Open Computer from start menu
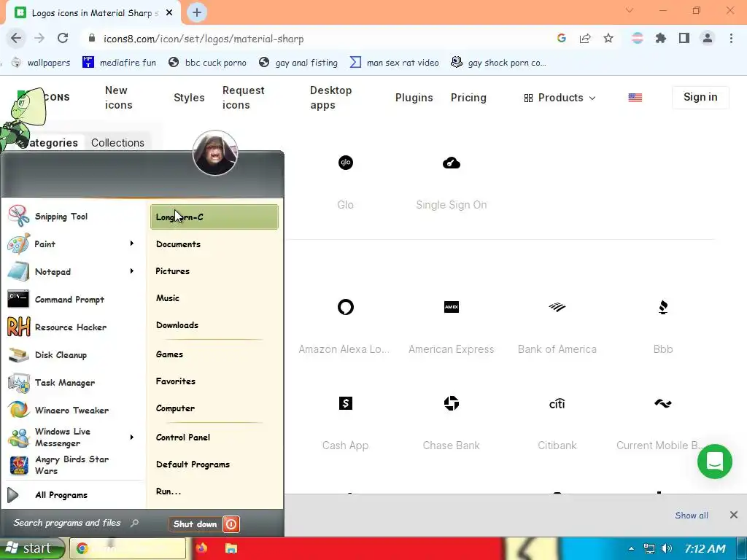 coord(214,408)
